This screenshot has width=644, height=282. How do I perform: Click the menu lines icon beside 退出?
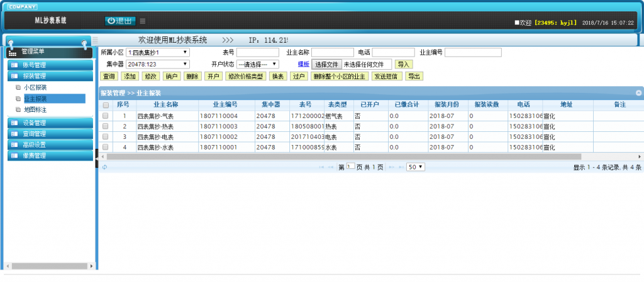143,21
